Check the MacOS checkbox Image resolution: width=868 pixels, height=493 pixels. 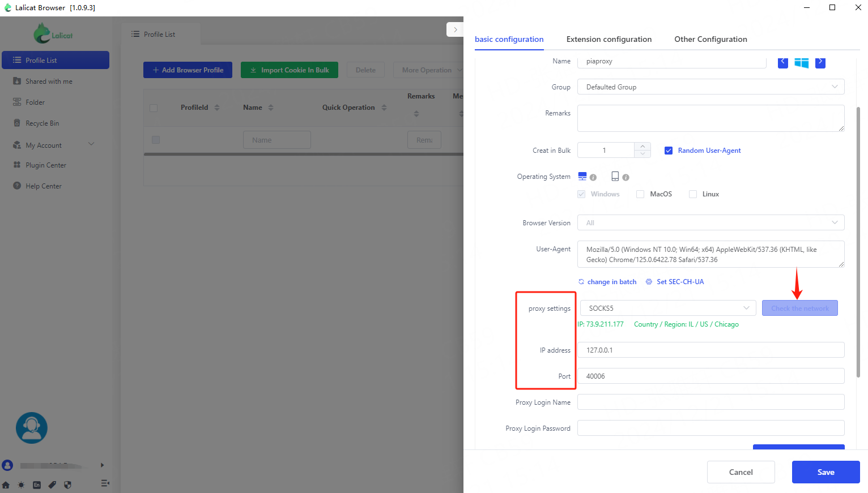pyautogui.click(x=640, y=194)
